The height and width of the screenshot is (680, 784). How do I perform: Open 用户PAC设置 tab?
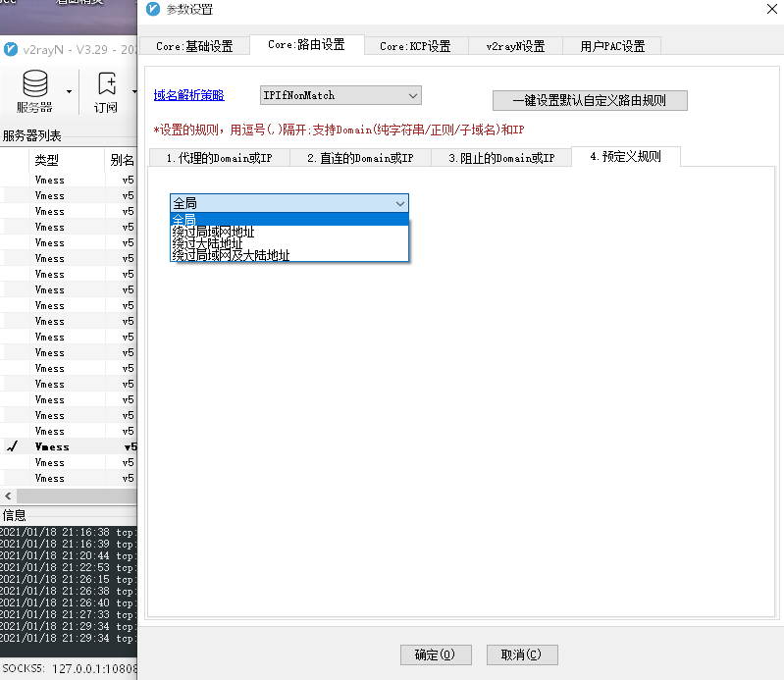tap(612, 46)
